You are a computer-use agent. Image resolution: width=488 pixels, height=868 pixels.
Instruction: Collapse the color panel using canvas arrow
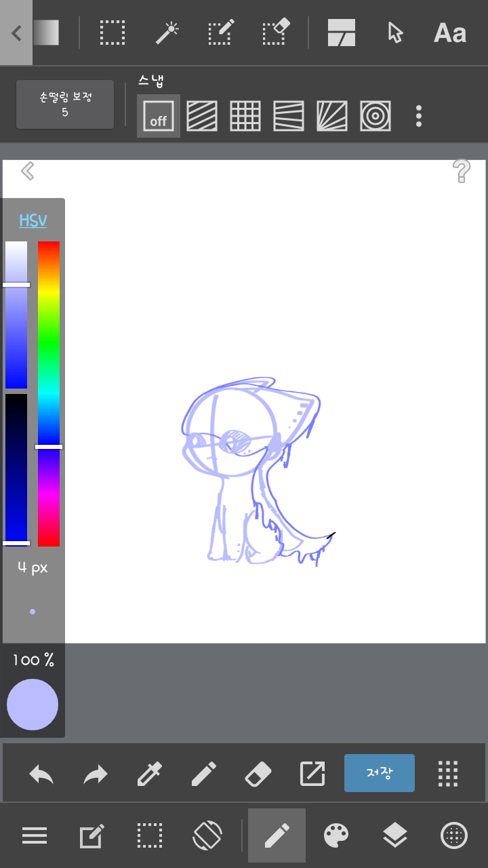27,171
